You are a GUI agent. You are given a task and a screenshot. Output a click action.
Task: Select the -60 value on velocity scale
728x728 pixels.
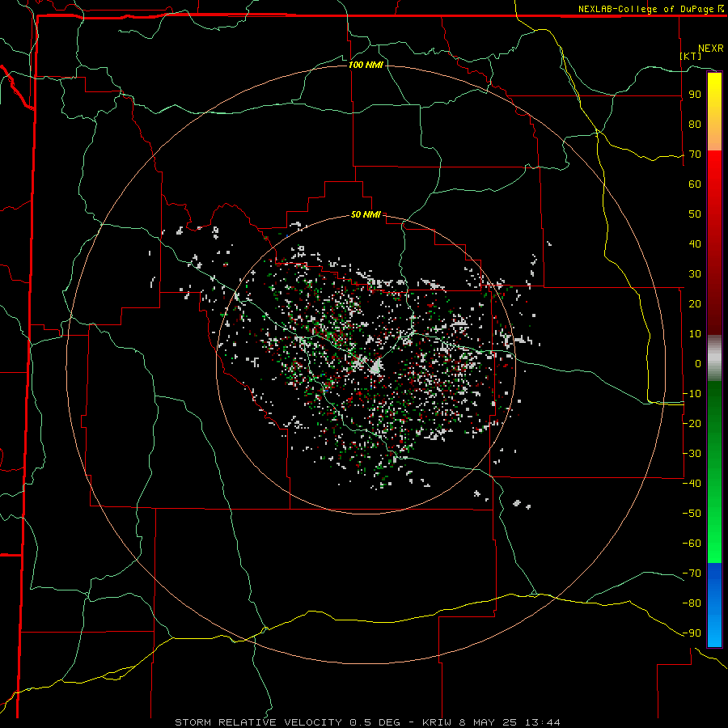point(692,544)
